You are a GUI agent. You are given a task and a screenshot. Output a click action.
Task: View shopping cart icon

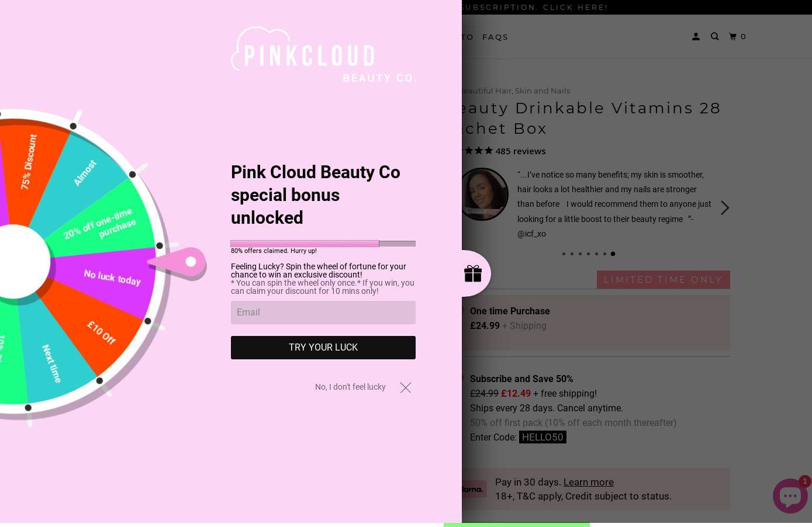[738, 36]
